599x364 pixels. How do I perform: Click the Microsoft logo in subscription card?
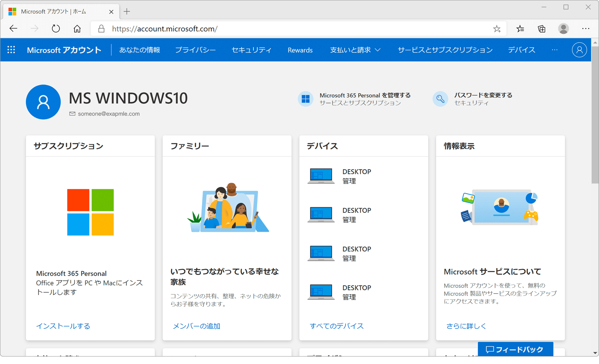click(x=91, y=212)
